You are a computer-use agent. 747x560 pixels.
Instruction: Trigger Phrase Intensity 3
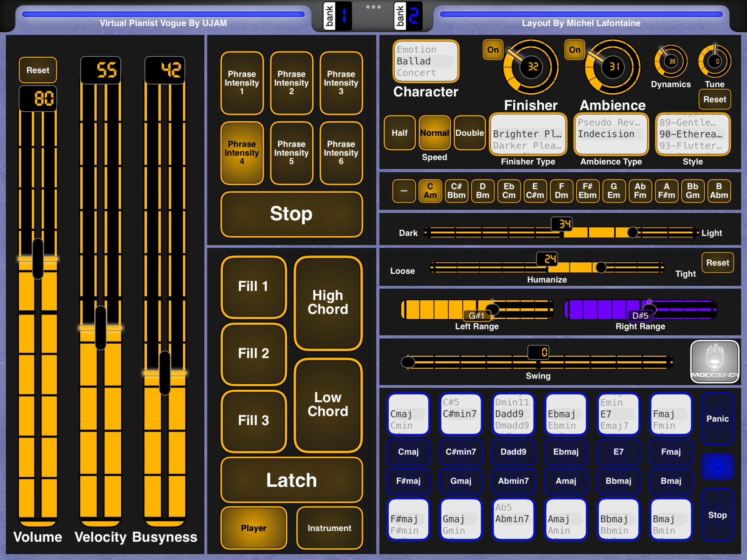[341, 83]
